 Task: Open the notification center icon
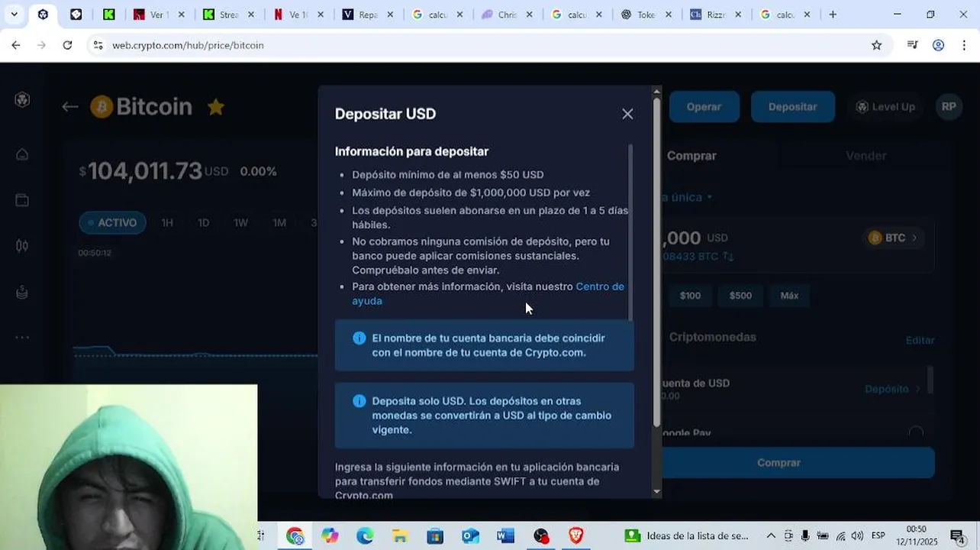click(x=957, y=536)
